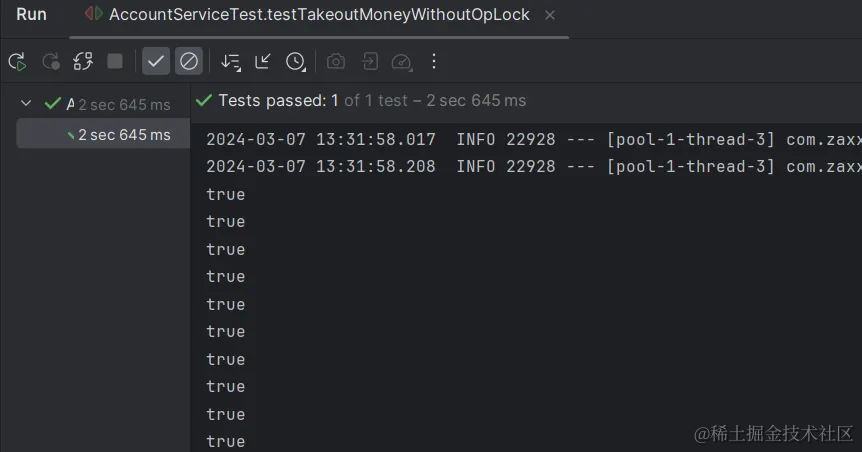Click the thread dump camera icon
Image resolution: width=862 pixels, height=452 pixels.
tap(336, 62)
